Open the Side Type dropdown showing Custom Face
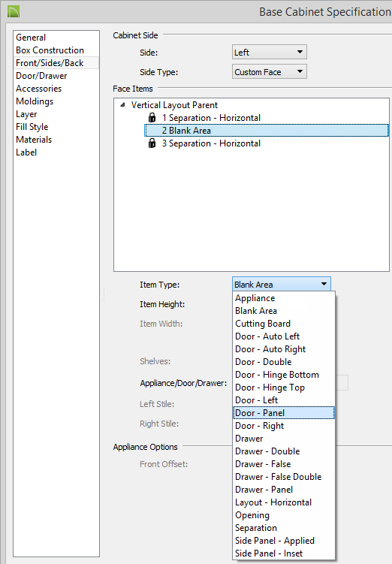The image size is (392, 564). pos(270,71)
